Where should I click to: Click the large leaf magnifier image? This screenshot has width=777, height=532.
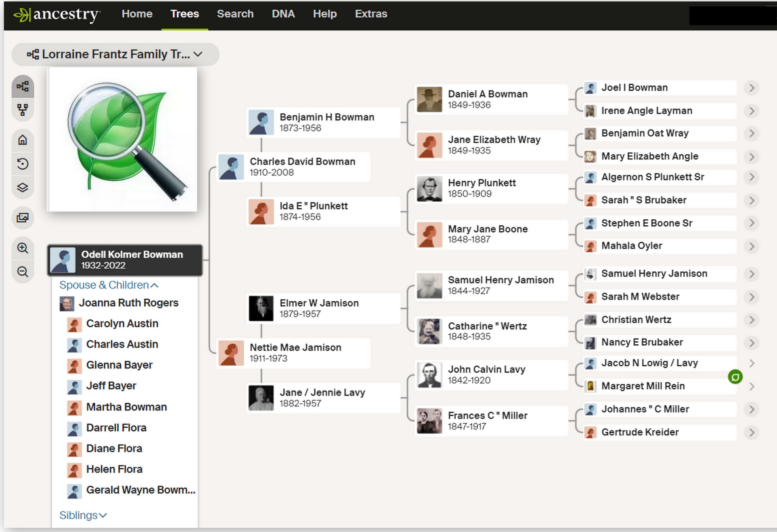[122, 140]
